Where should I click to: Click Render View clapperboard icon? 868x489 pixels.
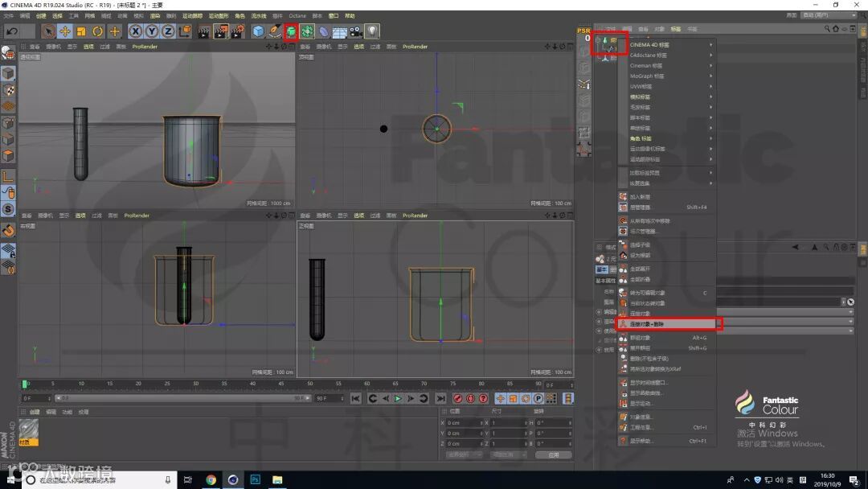tap(204, 31)
